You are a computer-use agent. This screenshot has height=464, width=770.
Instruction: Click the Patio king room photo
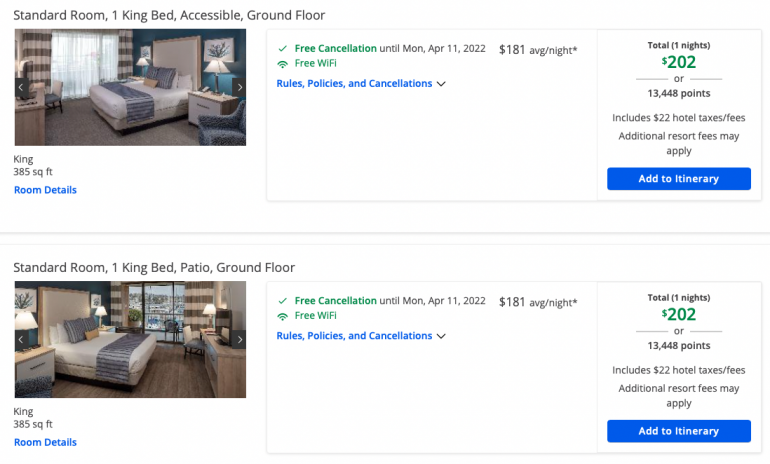(x=130, y=340)
